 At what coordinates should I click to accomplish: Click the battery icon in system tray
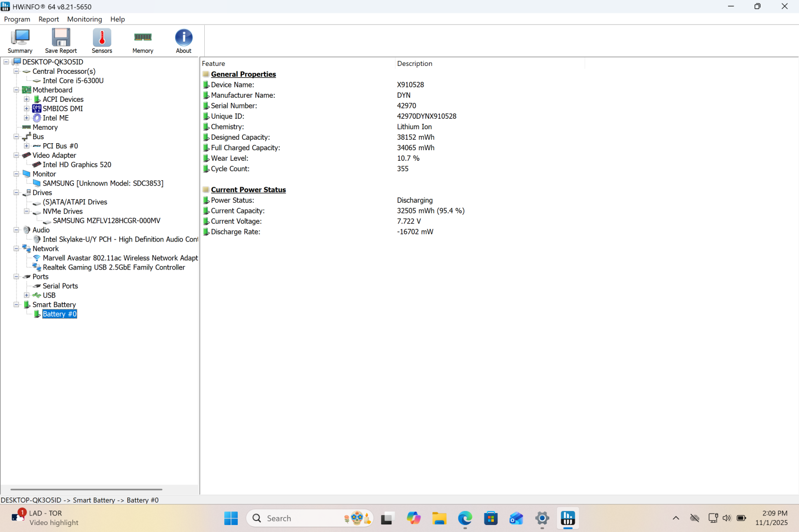tap(742, 518)
